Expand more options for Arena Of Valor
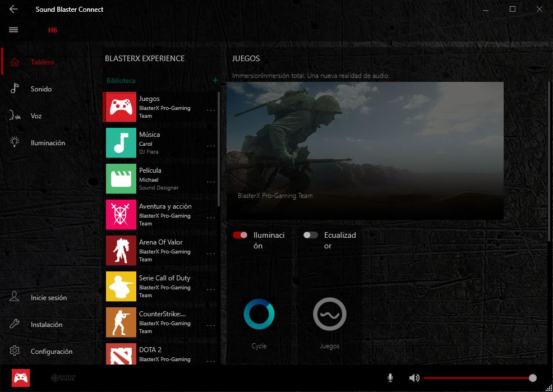This screenshot has height=392, width=553. (211, 253)
